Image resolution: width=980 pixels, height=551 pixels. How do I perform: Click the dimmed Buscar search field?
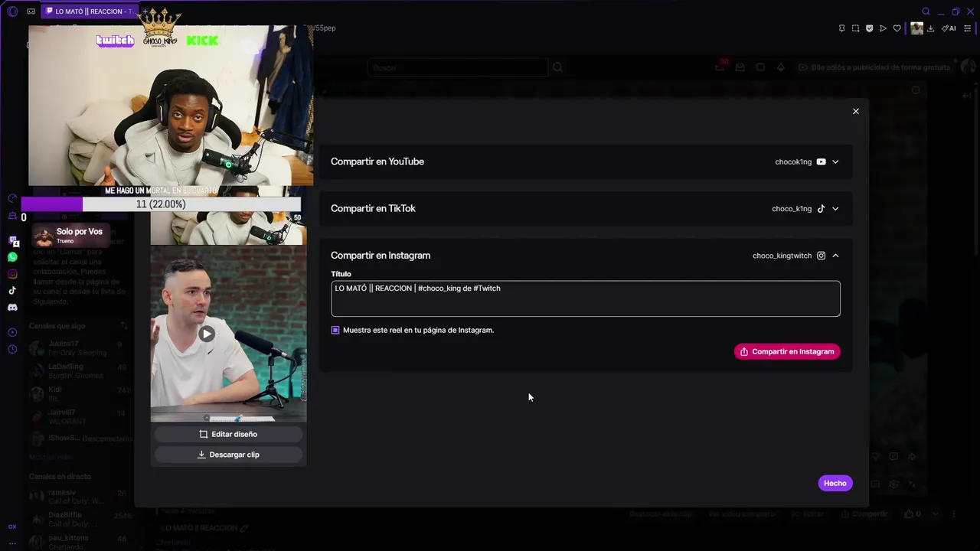[458, 67]
